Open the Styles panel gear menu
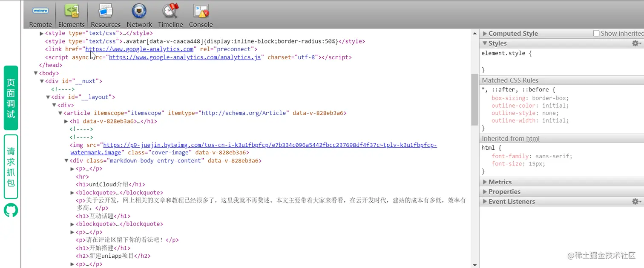644x268 pixels. [x=635, y=43]
